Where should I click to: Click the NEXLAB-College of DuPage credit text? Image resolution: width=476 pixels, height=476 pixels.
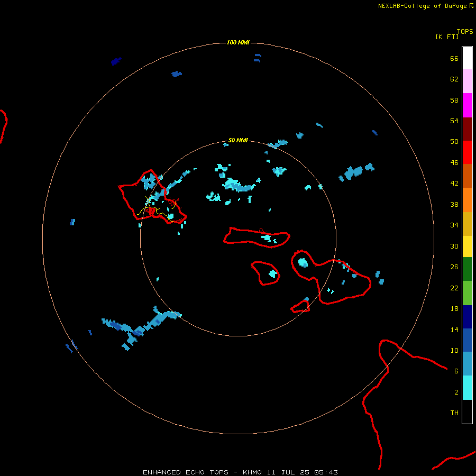click(422, 6)
